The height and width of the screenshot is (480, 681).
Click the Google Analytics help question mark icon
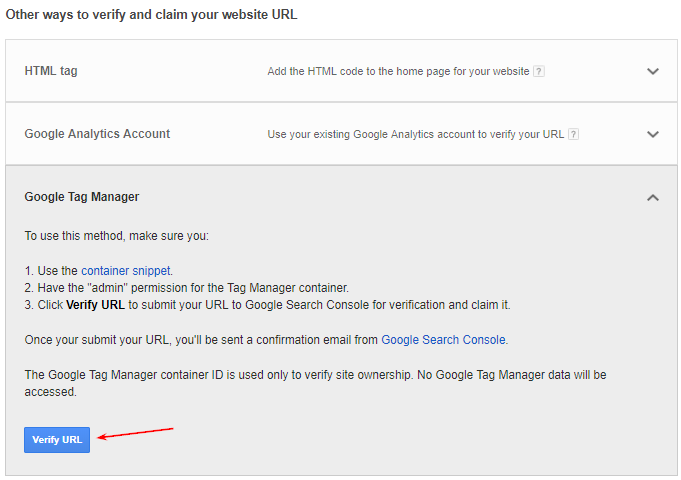[573, 134]
